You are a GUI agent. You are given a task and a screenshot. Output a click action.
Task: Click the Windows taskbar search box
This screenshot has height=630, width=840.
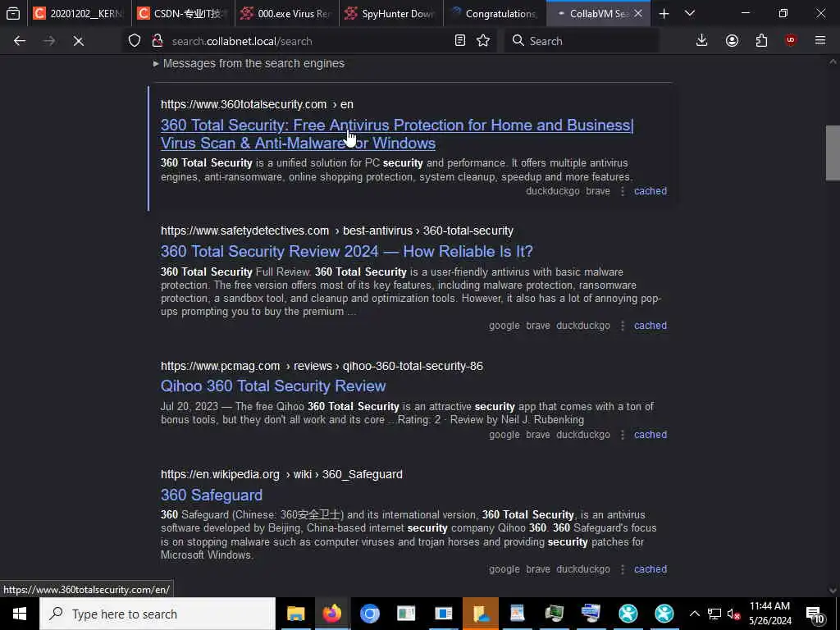pyautogui.click(x=157, y=614)
